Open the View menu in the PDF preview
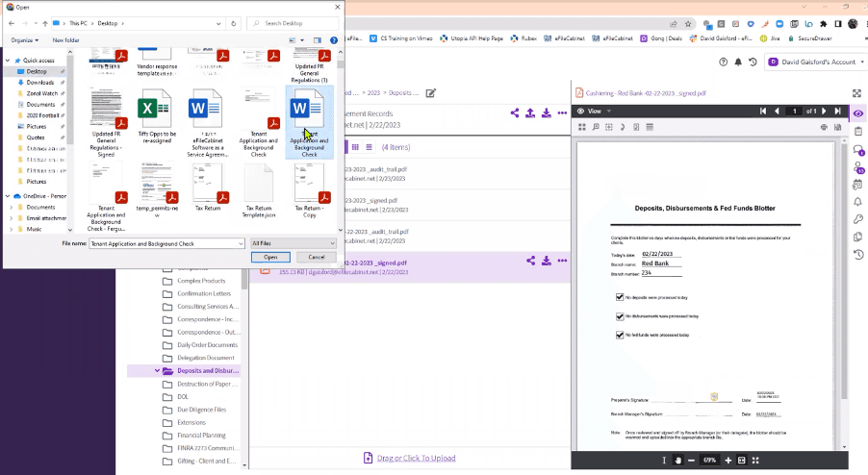 589,112
